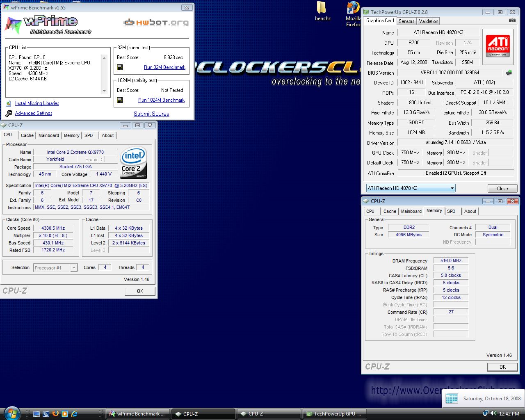
Task: Launch Internet Explorer from Quick Launch
Action: (74, 414)
